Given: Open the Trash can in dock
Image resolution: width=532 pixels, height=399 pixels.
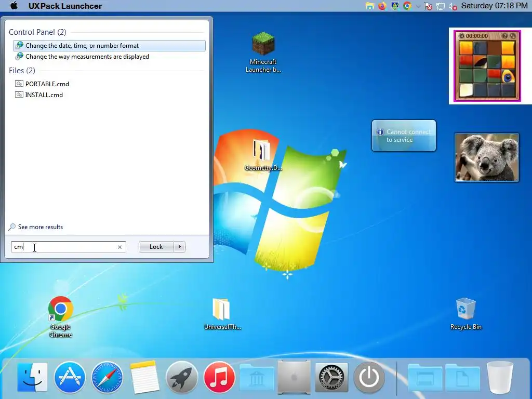Looking at the screenshot, I should pyautogui.click(x=500, y=377).
